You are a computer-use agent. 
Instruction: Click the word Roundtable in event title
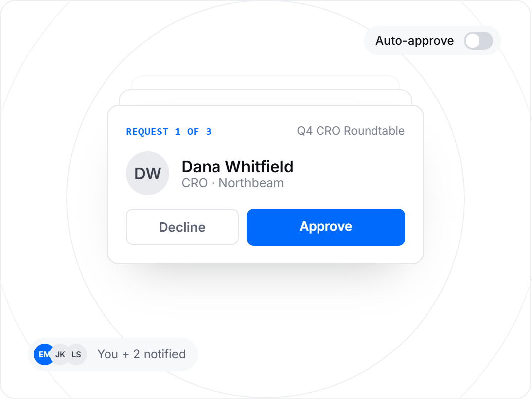click(x=374, y=131)
